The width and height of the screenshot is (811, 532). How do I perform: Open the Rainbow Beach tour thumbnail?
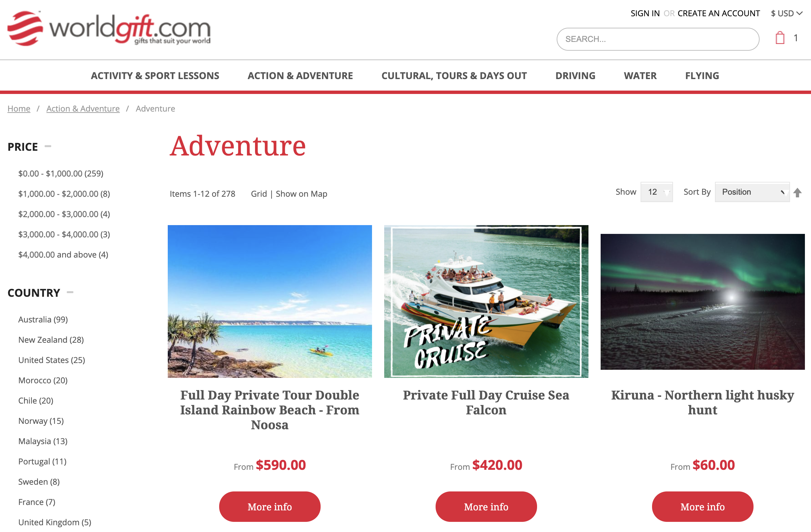point(270,301)
